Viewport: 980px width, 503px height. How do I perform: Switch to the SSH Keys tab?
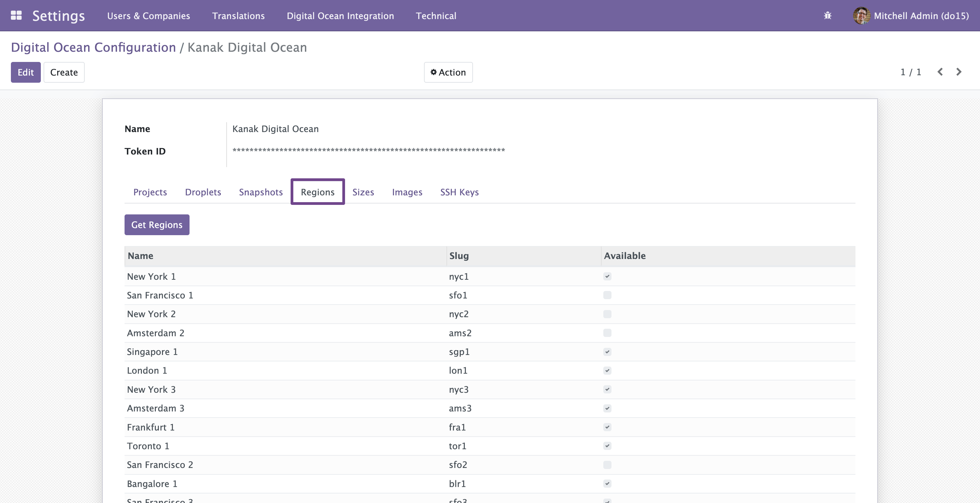(x=459, y=192)
